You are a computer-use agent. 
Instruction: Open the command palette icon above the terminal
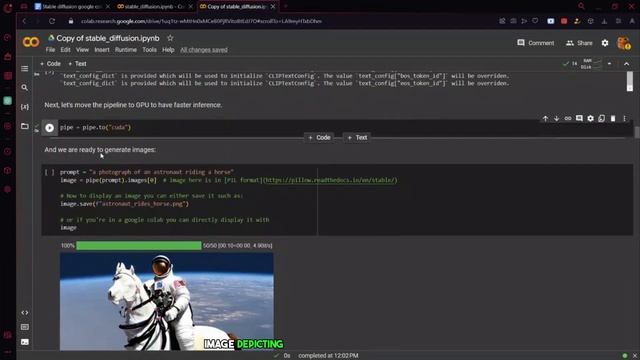(24, 327)
